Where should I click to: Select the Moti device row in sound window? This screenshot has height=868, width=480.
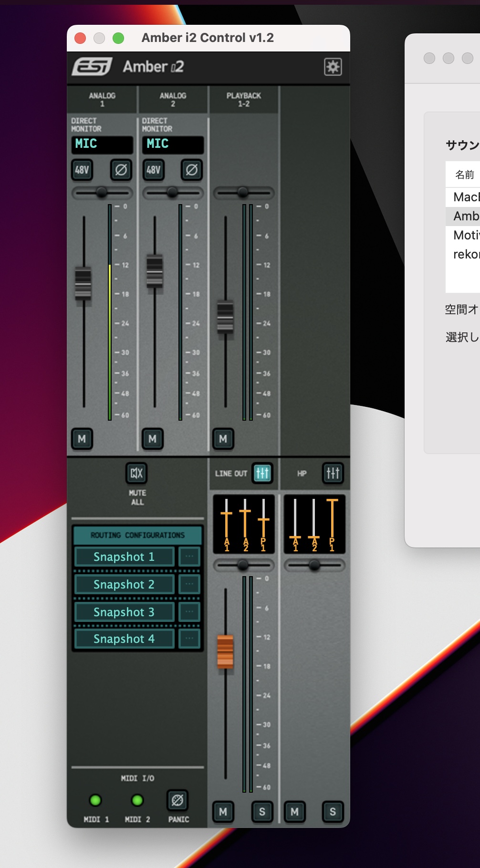463,235
